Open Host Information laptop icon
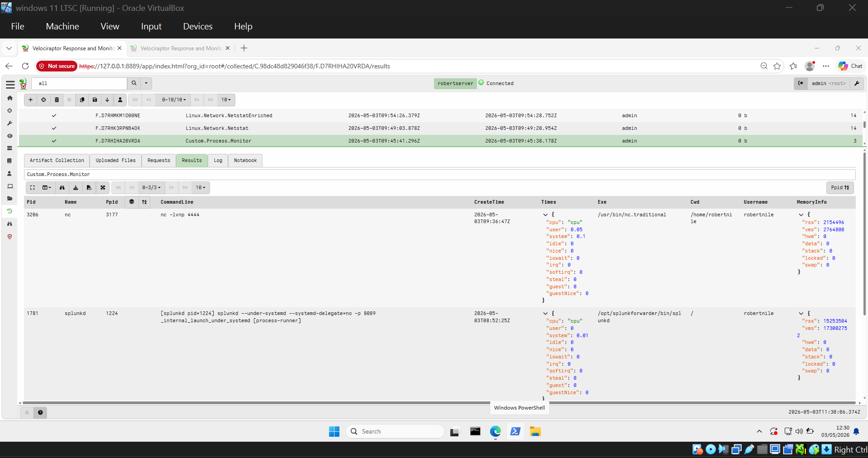Viewport: 868px width, 458px height. [x=10, y=186]
